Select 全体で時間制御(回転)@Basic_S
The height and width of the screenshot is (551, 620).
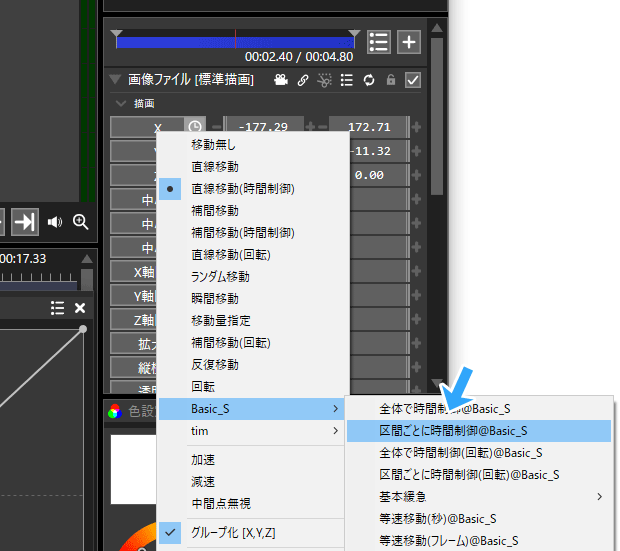479,453
